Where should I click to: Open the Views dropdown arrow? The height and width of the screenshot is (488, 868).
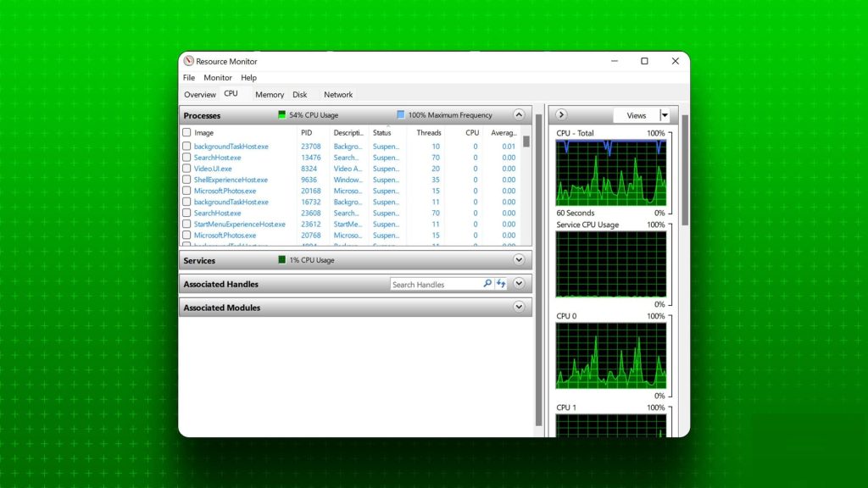coord(665,114)
